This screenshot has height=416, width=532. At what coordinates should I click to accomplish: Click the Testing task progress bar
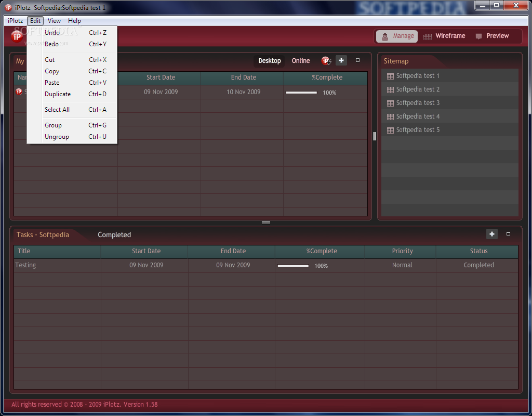coord(293,266)
